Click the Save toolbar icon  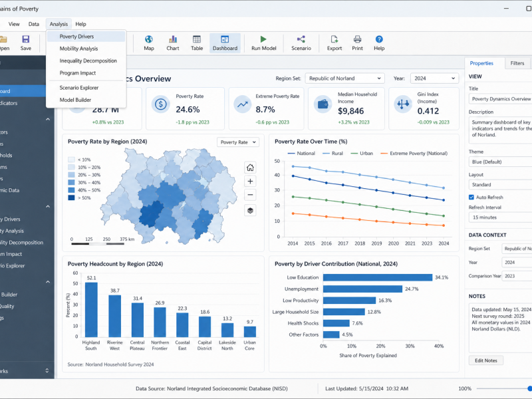pyautogui.click(x=25, y=43)
